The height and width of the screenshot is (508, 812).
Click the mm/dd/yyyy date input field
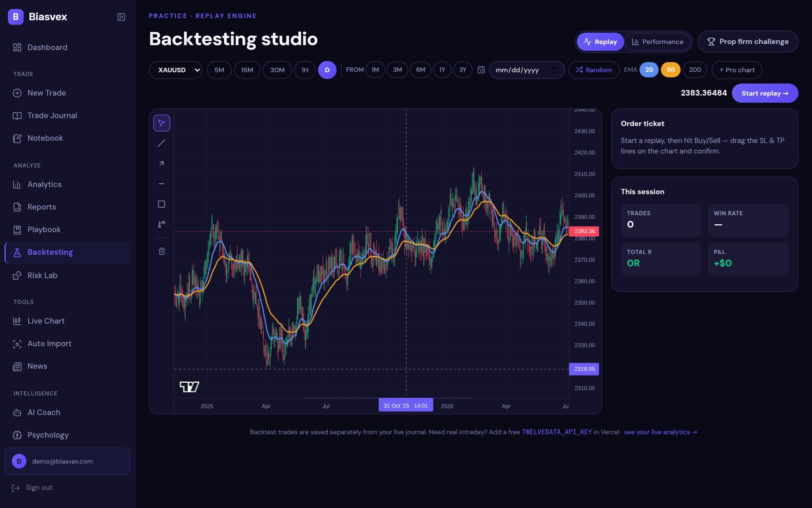coord(527,70)
